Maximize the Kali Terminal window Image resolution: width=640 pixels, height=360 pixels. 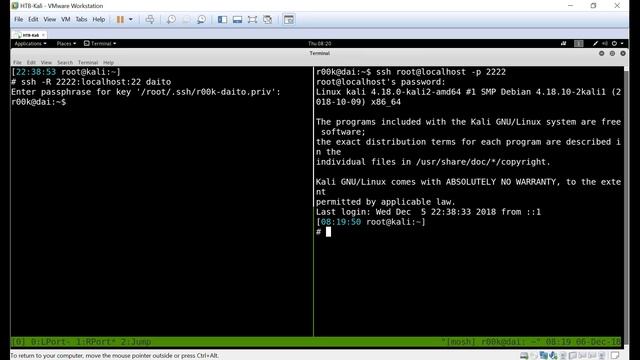tap(612, 53)
